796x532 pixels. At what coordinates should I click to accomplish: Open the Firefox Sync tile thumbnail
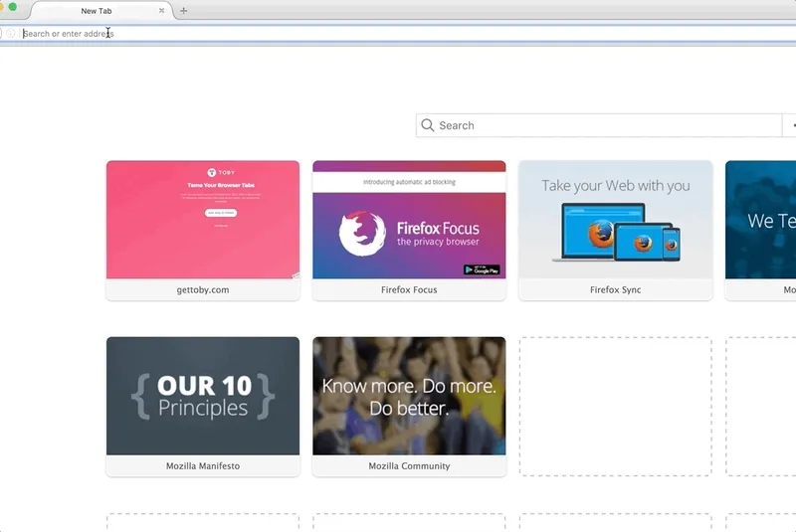(615, 220)
